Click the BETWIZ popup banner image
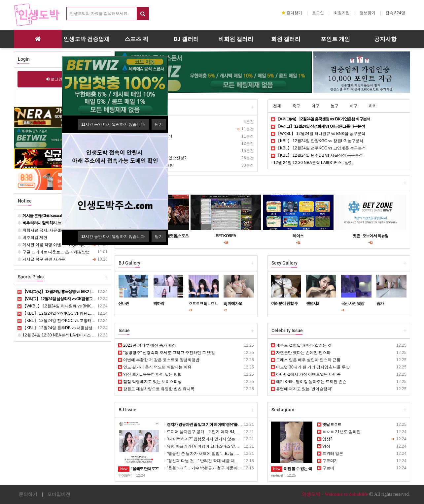Image resolution: width=424 pixels, height=504 pixels. (x=115, y=86)
